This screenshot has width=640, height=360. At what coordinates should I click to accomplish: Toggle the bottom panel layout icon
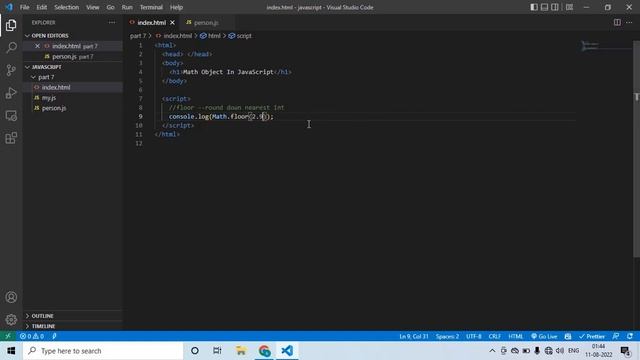point(544,7)
